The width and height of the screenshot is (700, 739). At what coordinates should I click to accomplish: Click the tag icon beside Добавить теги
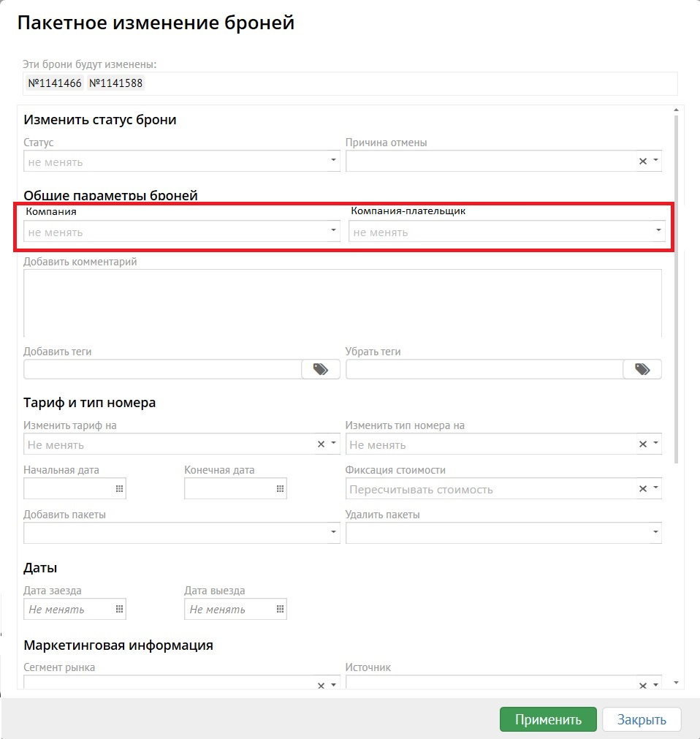tap(321, 370)
